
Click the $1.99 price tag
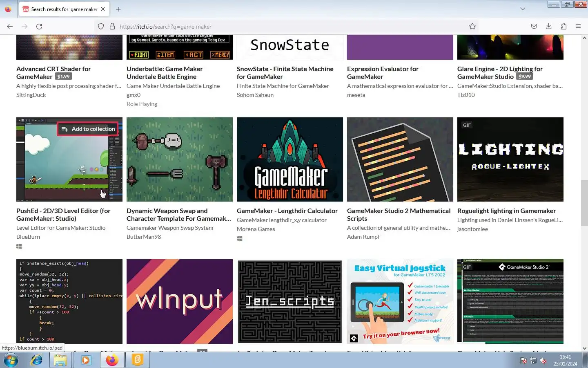point(63,76)
